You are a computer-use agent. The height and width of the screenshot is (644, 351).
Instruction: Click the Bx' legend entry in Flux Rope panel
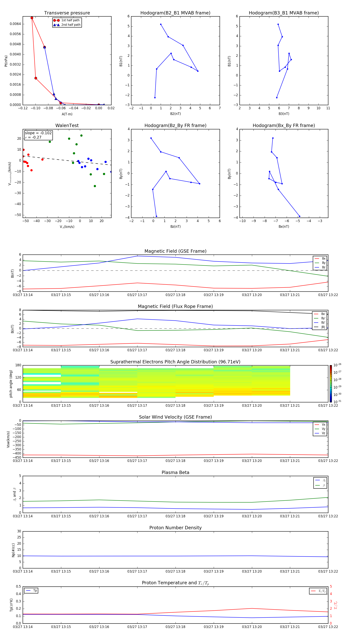pos(320,314)
